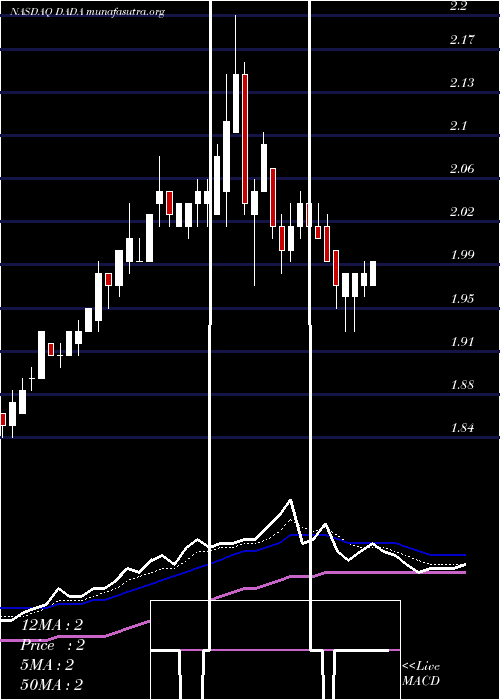Screen dimensions: 500x700
Task: Click the 'Price : 2' legend entry
Action: pyautogui.click(x=53, y=645)
